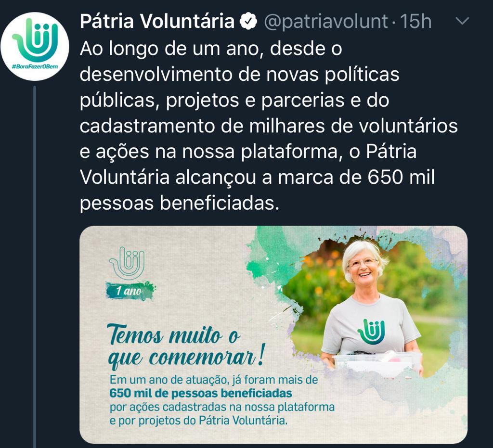Click the plastic box the woman holds
The width and height of the screenshot is (493, 448).
pyautogui.click(x=376, y=364)
